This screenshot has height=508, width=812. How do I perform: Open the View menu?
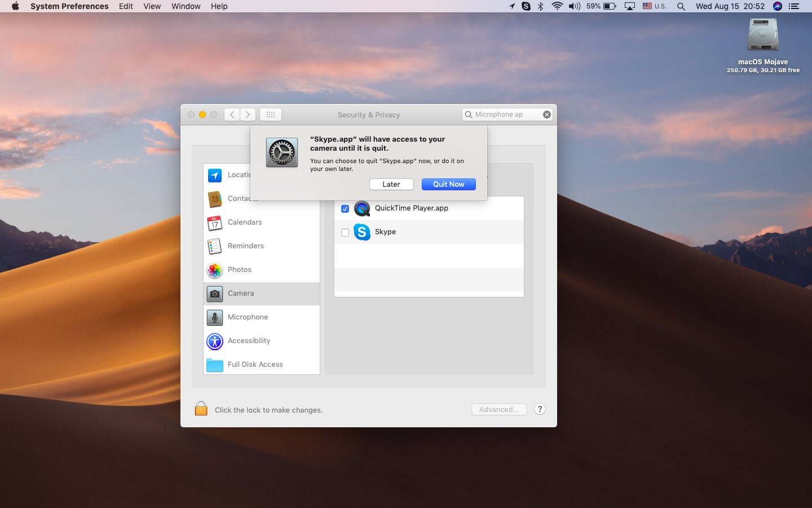click(152, 6)
